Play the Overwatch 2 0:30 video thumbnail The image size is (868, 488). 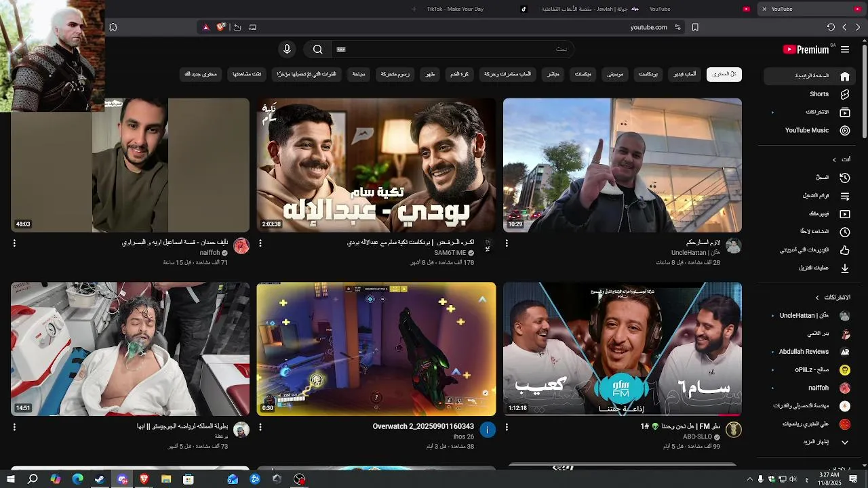[376, 349]
